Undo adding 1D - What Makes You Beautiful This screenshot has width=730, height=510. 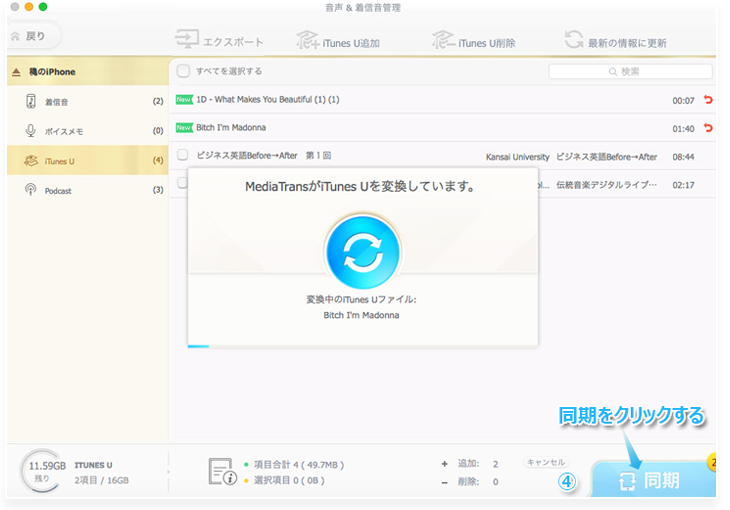tap(708, 99)
